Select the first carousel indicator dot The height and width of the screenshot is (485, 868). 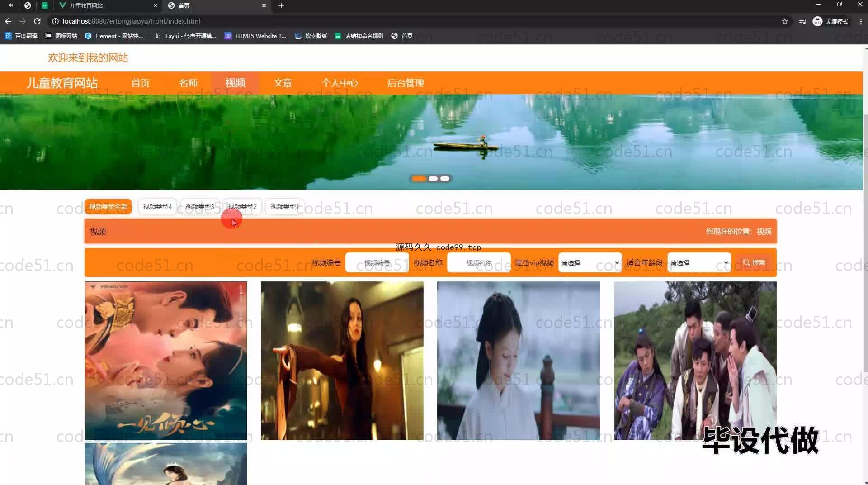tap(419, 179)
